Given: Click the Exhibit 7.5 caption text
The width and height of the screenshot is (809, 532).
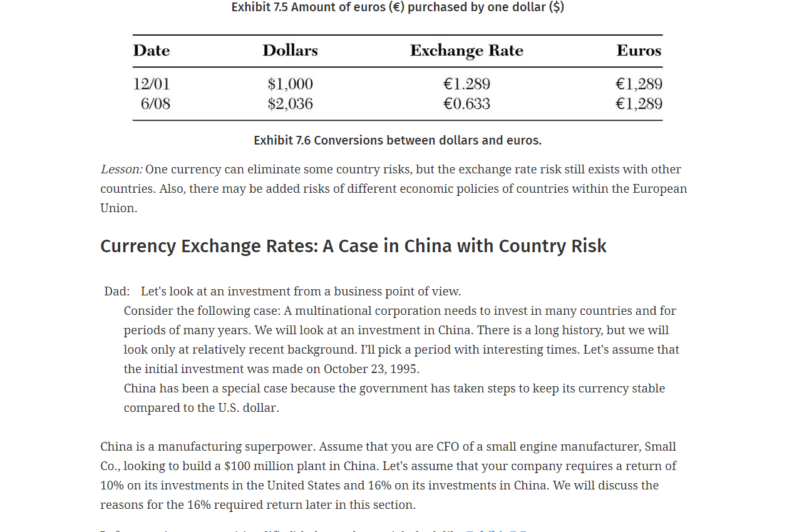Looking at the screenshot, I should click(398, 8).
